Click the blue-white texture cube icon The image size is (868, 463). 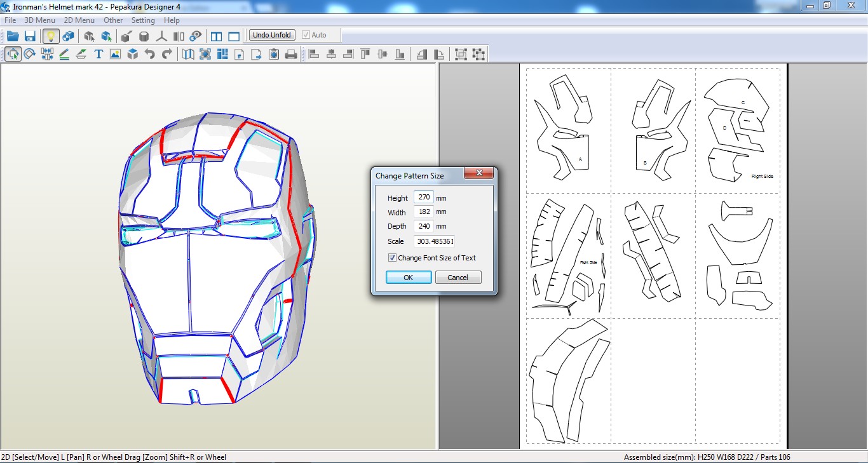point(67,36)
